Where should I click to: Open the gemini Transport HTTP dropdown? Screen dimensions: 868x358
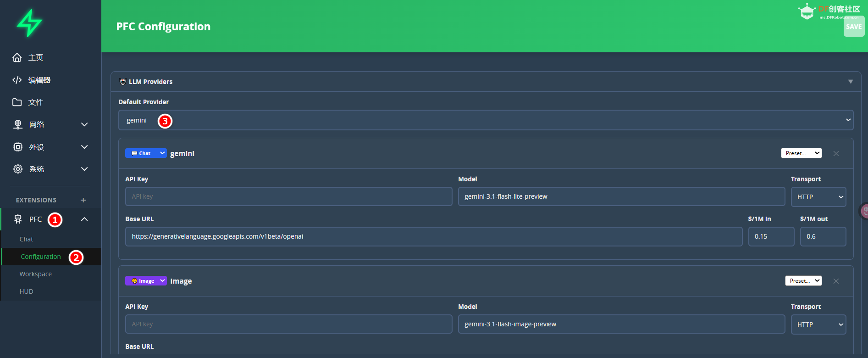coord(818,197)
